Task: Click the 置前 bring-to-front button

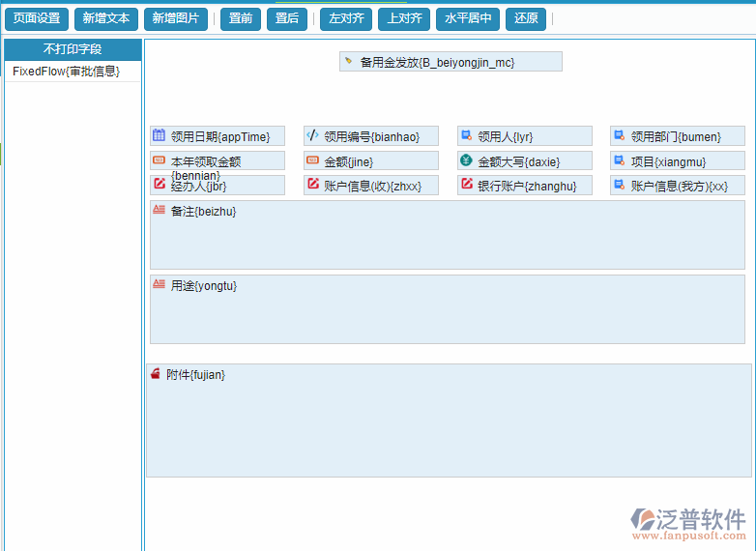Action: click(241, 18)
